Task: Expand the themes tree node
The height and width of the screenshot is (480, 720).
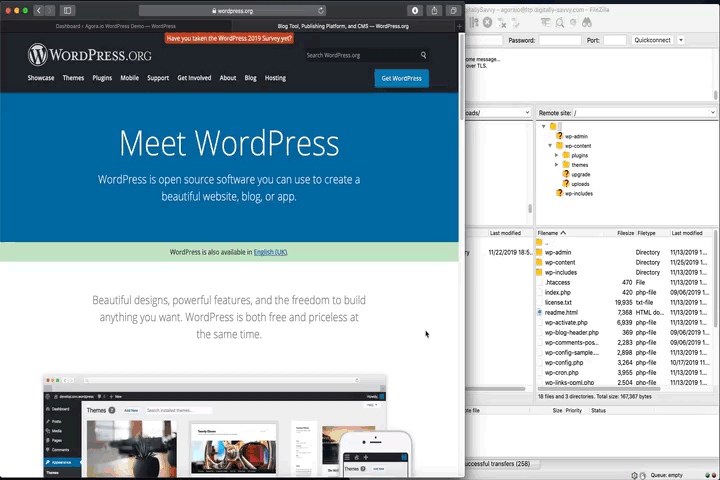Action: 557,164
